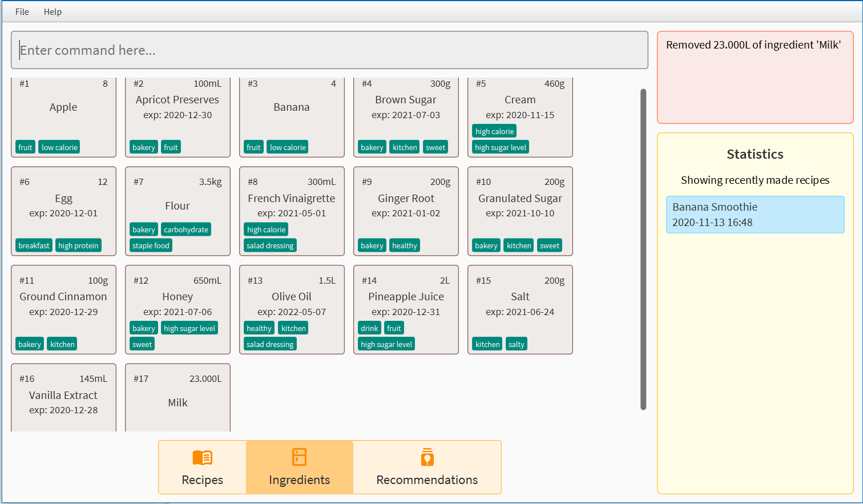Click the 'low calorie' tag on Banana
The width and height of the screenshot is (863, 504).
coord(288,147)
